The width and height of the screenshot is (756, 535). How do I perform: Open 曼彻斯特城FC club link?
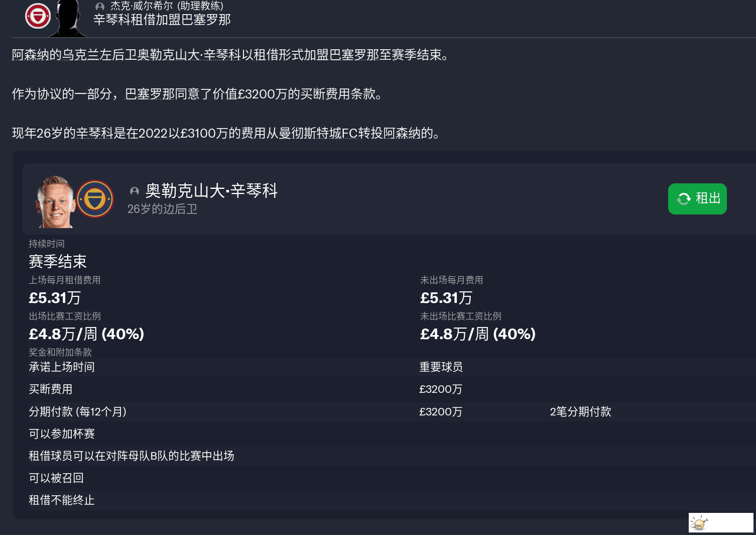pyautogui.click(x=318, y=133)
